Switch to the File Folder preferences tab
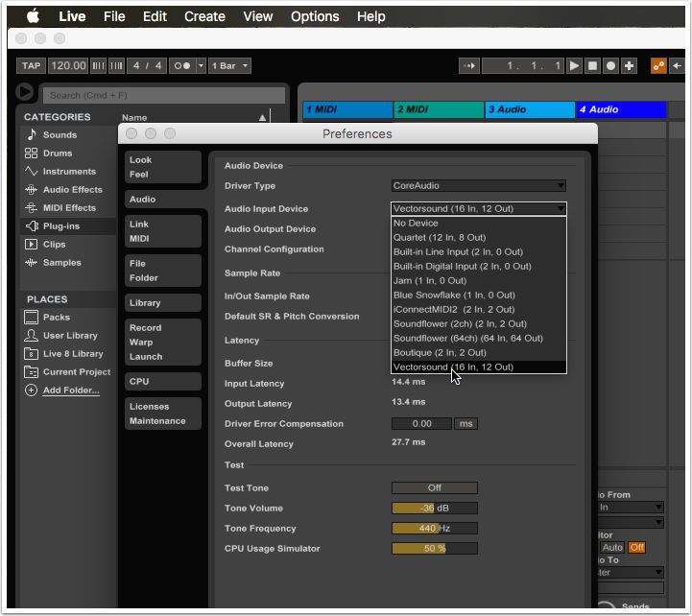 (x=163, y=271)
